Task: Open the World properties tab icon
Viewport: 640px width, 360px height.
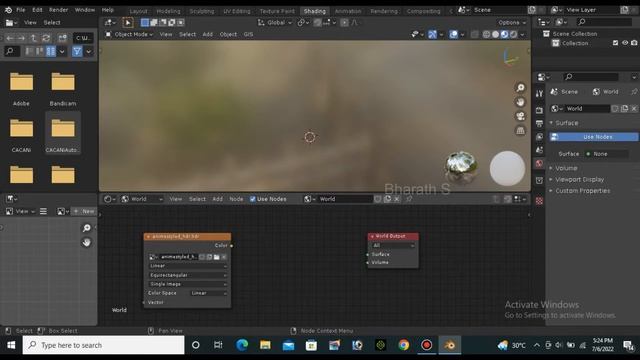Action: (539, 164)
